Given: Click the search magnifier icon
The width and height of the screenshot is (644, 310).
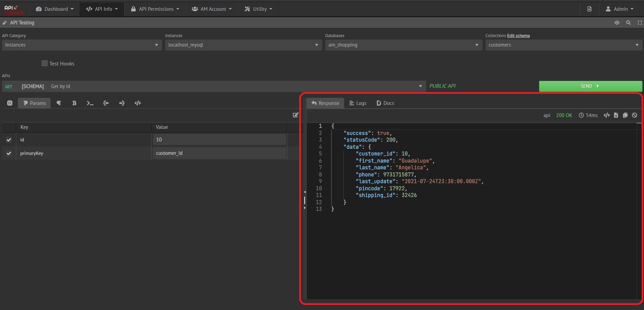Looking at the screenshot, I should tap(628, 23).
